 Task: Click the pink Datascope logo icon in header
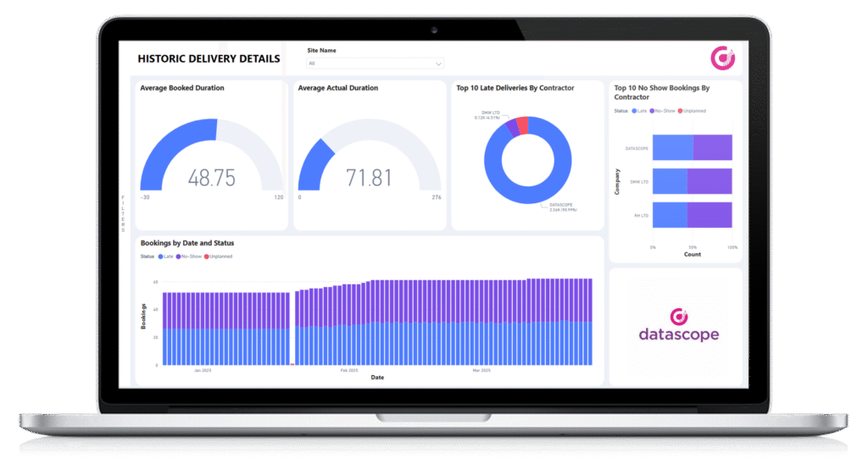[722, 58]
